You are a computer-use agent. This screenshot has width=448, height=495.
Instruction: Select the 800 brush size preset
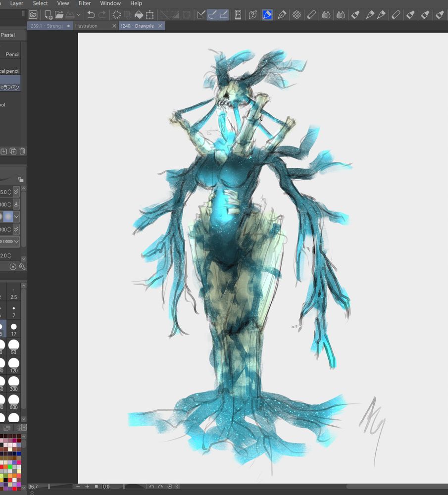tap(13, 401)
